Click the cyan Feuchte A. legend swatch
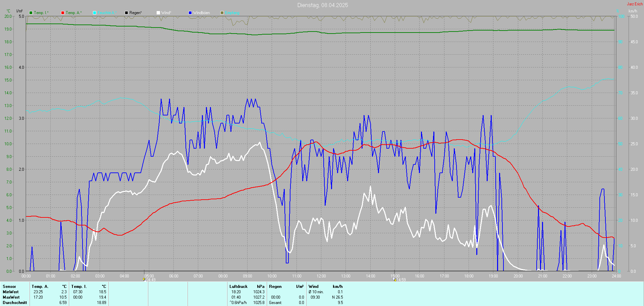 point(95,13)
